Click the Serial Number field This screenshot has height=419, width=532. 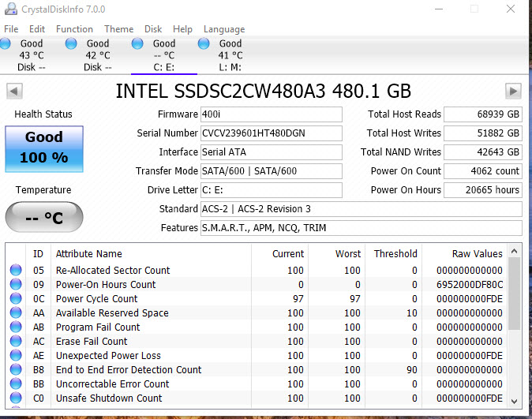(271, 133)
